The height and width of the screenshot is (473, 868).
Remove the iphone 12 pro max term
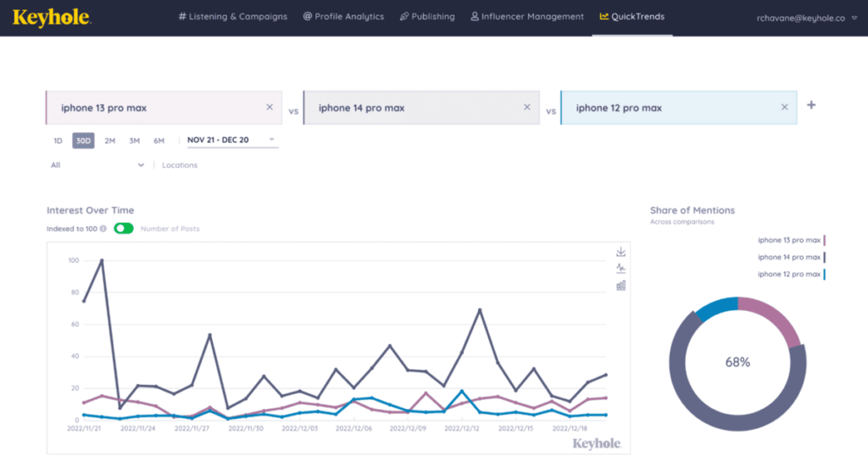coord(784,107)
